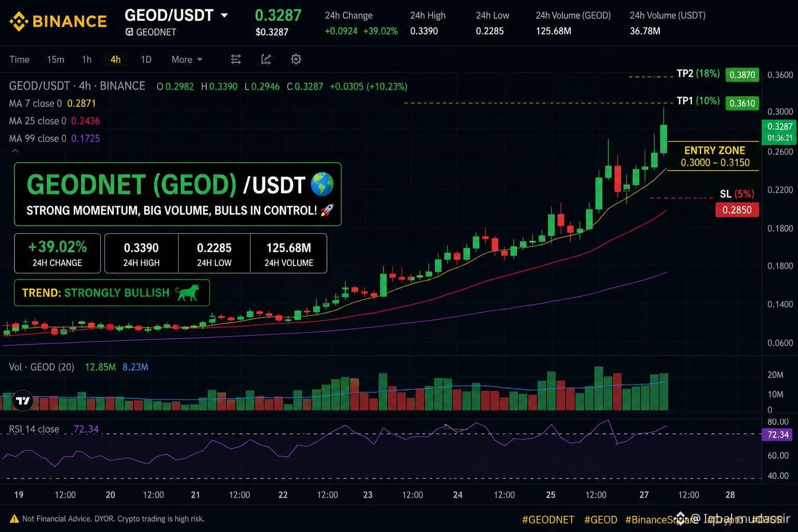
Task: Click the 0.2285 24H LOW card
Action: (214, 253)
